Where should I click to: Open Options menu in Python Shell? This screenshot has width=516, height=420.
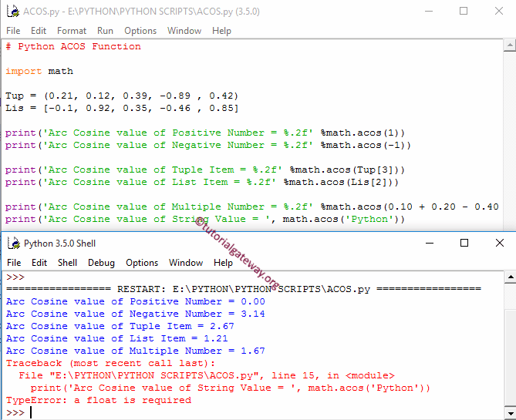pyautogui.click(x=142, y=263)
